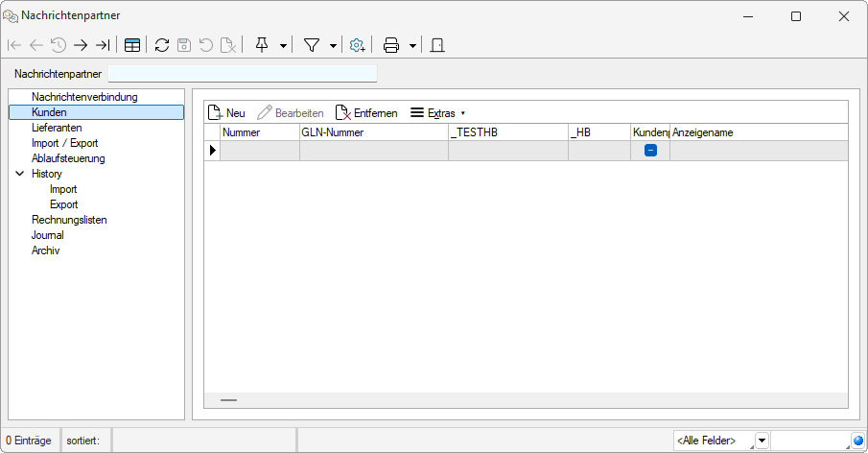Open dropdown arrow next to filter icon
This screenshot has width=868, height=453.
[333, 46]
